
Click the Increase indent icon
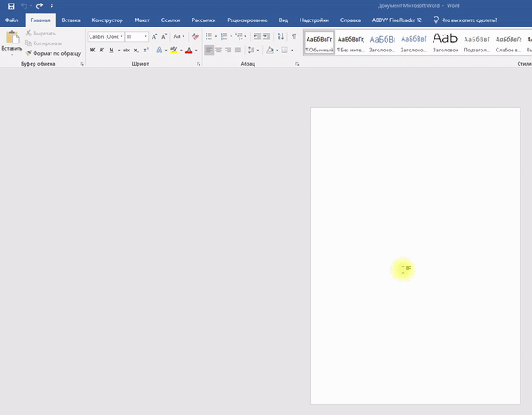click(x=267, y=36)
